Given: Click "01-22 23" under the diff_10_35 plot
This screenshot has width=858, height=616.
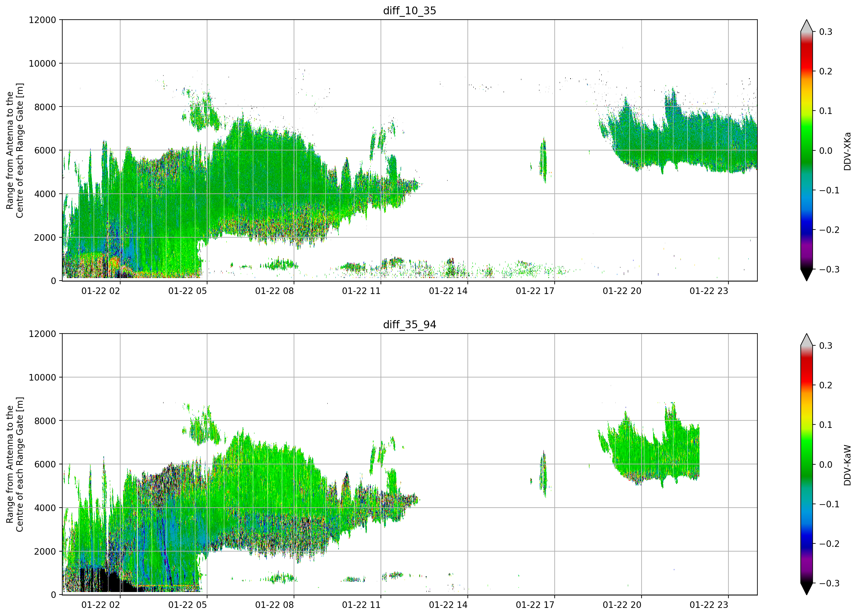Looking at the screenshot, I should click(709, 291).
